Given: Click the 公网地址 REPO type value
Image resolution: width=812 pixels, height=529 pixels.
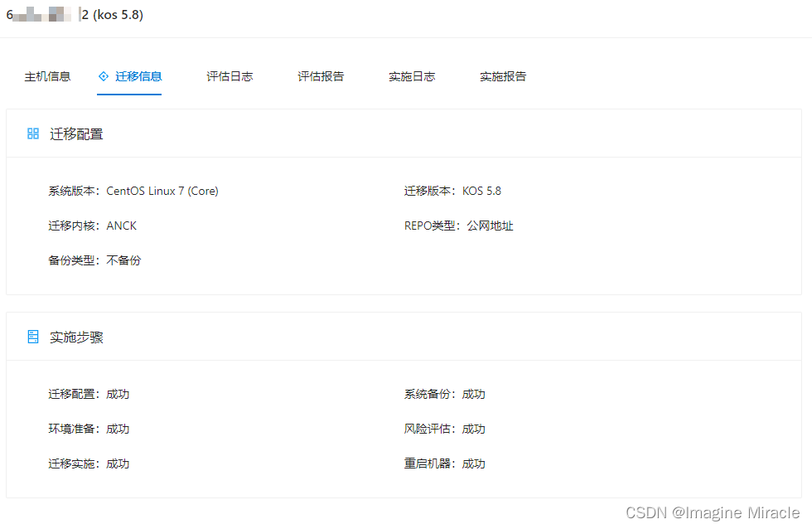Looking at the screenshot, I should pyautogui.click(x=490, y=226).
